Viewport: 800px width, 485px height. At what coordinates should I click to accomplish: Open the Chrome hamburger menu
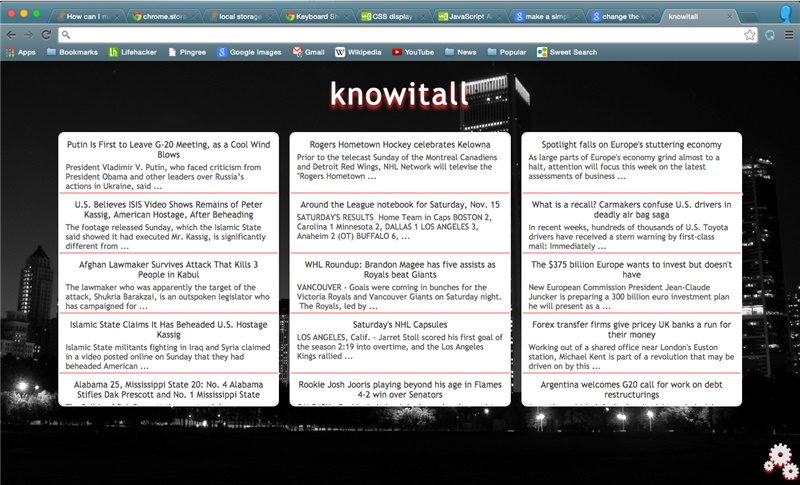click(x=789, y=35)
